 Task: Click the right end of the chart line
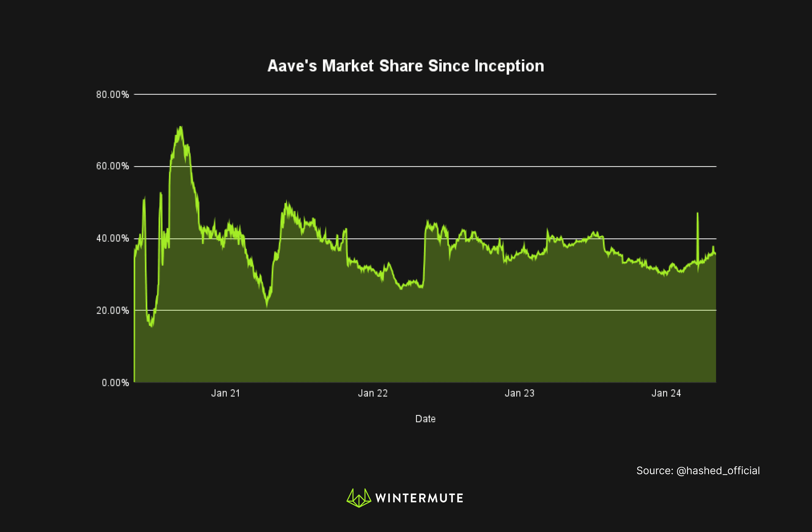[715, 253]
